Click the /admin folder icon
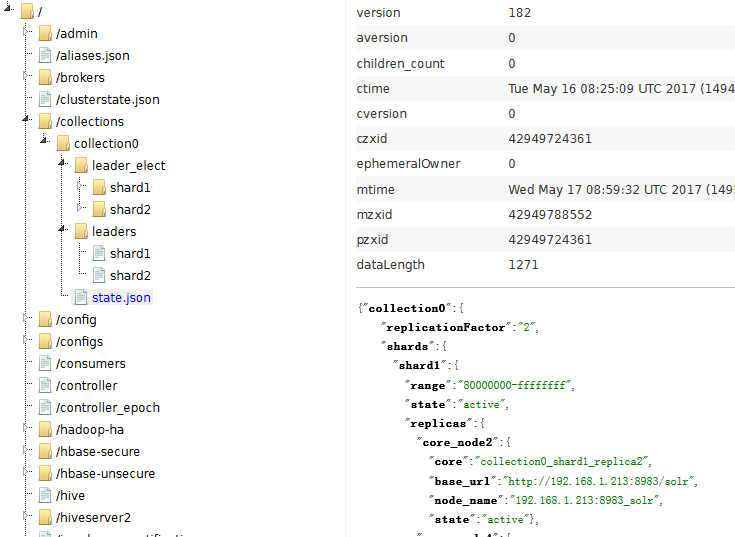Viewport: 735px width, 537px height. (x=45, y=34)
